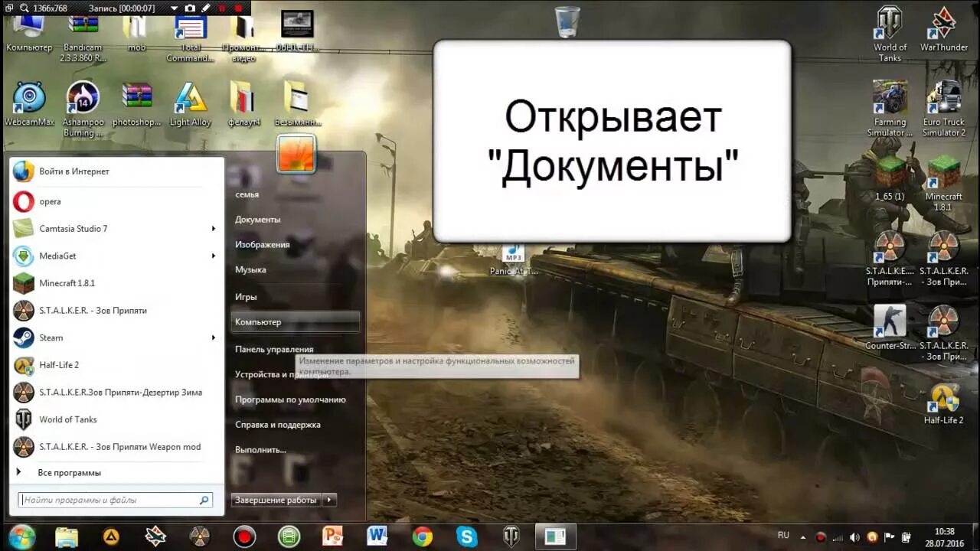Take a screenshot with Bandicam camera icon
The height and width of the screenshot is (551, 980).
click(x=191, y=8)
